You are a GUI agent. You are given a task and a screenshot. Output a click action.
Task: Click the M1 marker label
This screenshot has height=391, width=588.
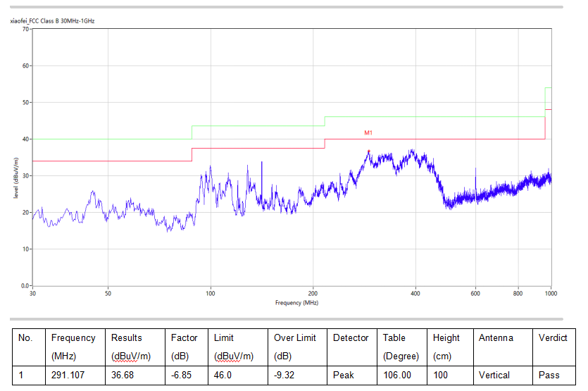(x=368, y=132)
